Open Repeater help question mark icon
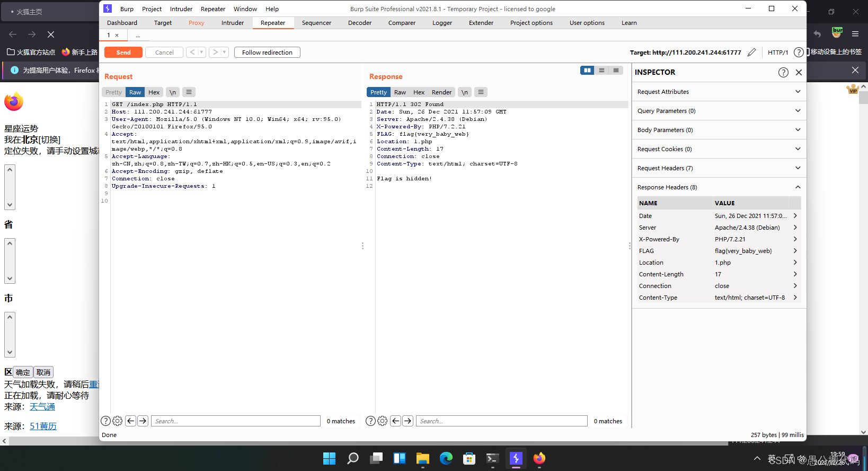 tap(799, 52)
